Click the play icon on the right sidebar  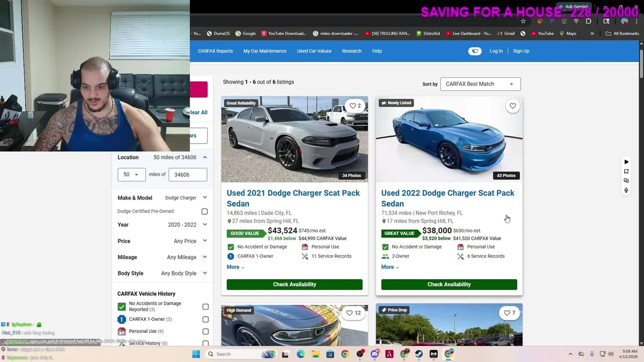click(626, 162)
